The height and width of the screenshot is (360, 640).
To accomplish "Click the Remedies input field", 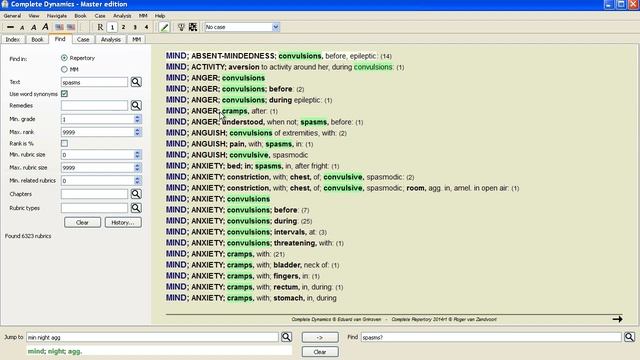I will (94, 106).
